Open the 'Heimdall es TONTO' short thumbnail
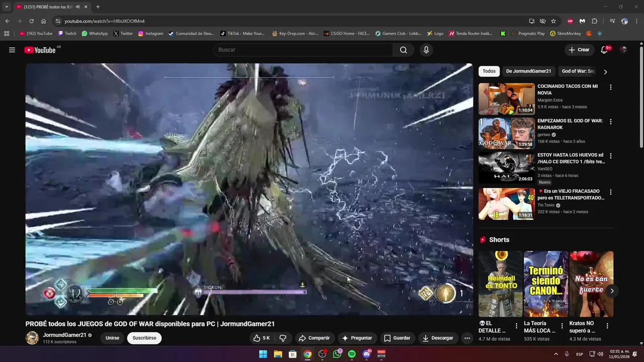Image resolution: width=644 pixels, height=362 pixels. pyautogui.click(x=500, y=284)
